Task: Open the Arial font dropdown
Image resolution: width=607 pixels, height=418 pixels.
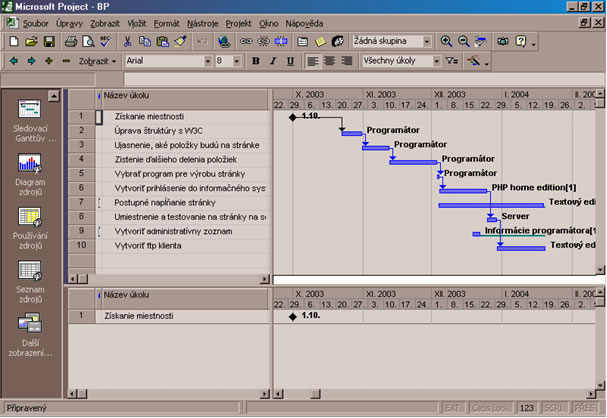Action: [x=208, y=61]
